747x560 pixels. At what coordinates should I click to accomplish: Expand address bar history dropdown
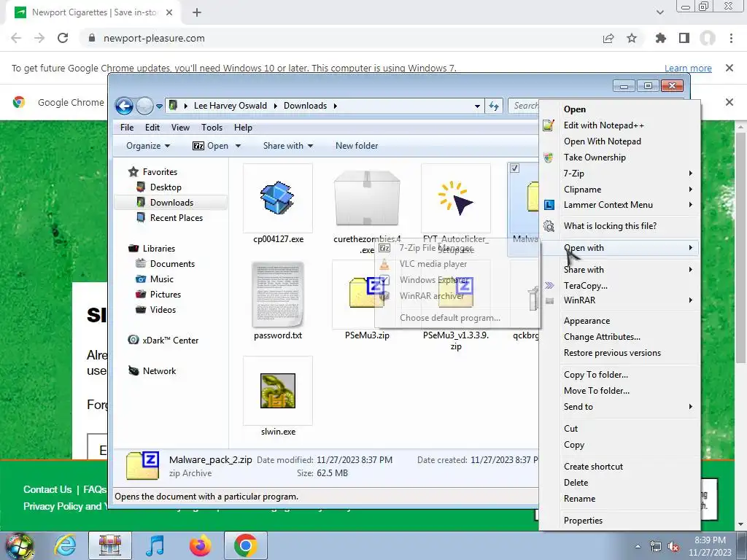pyautogui.click(x=477, y=106)
